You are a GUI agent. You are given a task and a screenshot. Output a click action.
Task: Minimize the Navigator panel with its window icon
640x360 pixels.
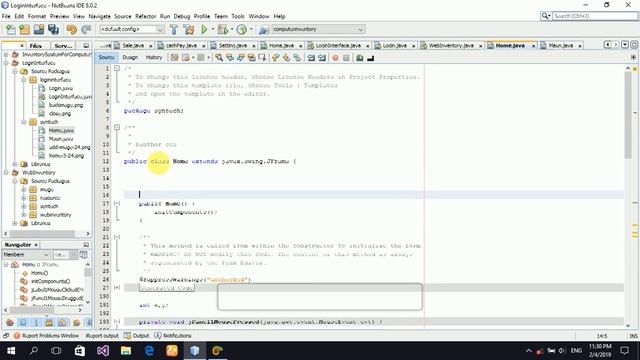pos(86,244)
